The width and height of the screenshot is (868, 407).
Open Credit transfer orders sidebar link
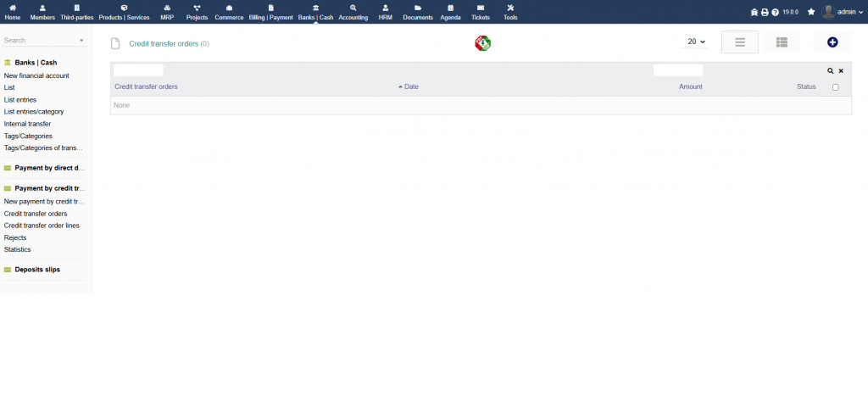[36, 214]
